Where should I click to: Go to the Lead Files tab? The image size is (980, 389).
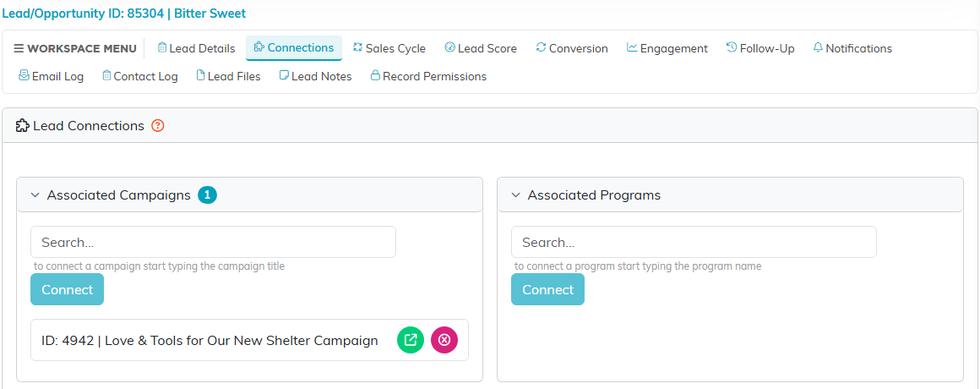[228, 76]
